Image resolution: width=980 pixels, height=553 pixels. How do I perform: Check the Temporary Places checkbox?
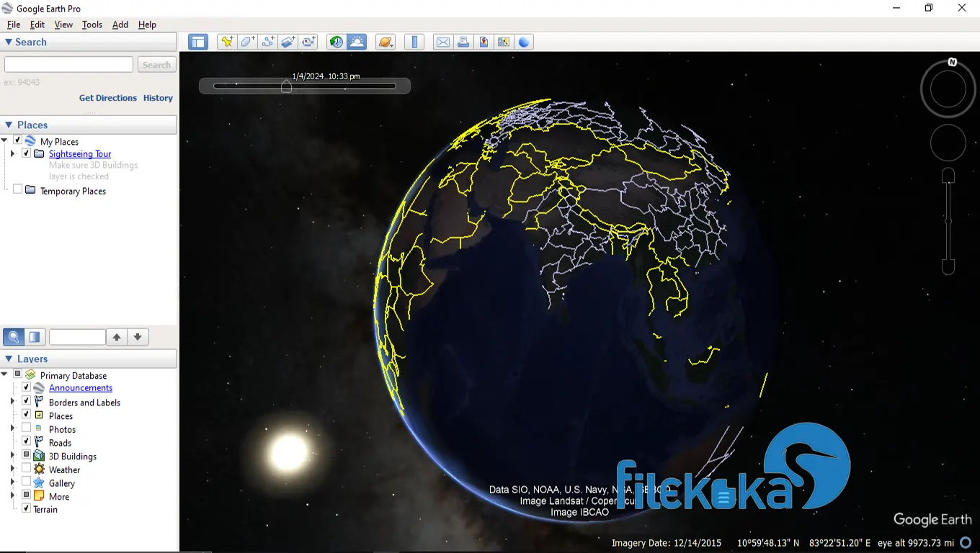coord(18,189)
